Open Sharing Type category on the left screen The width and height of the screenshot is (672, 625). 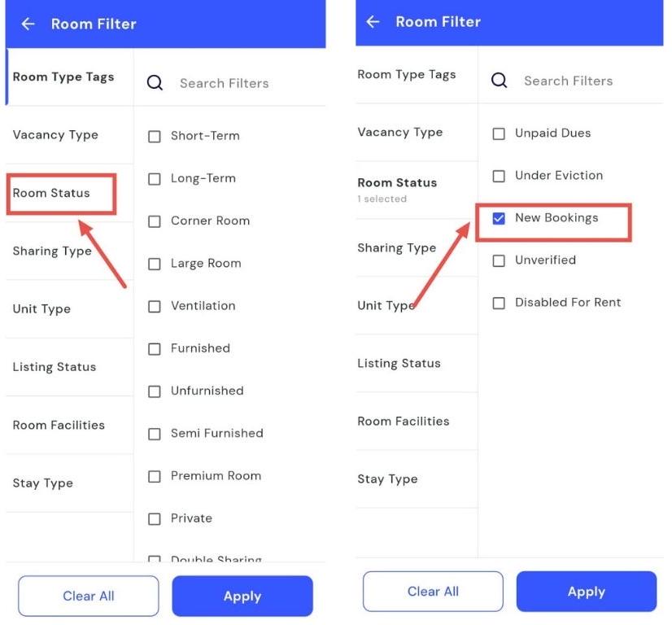click(x=52, y=251)
